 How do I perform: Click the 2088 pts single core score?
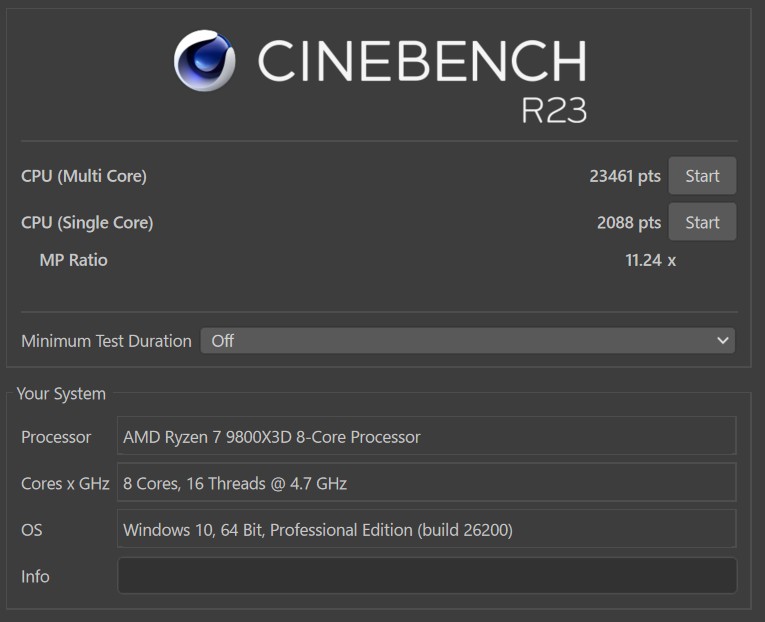[x=628, y=222]
